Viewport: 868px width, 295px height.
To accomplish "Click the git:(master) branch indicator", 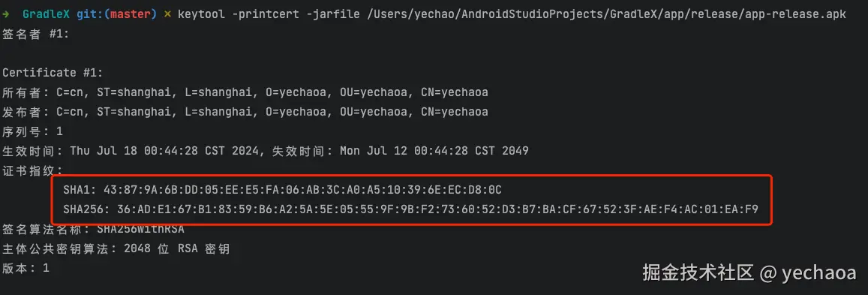I will (x=117, y=14).
